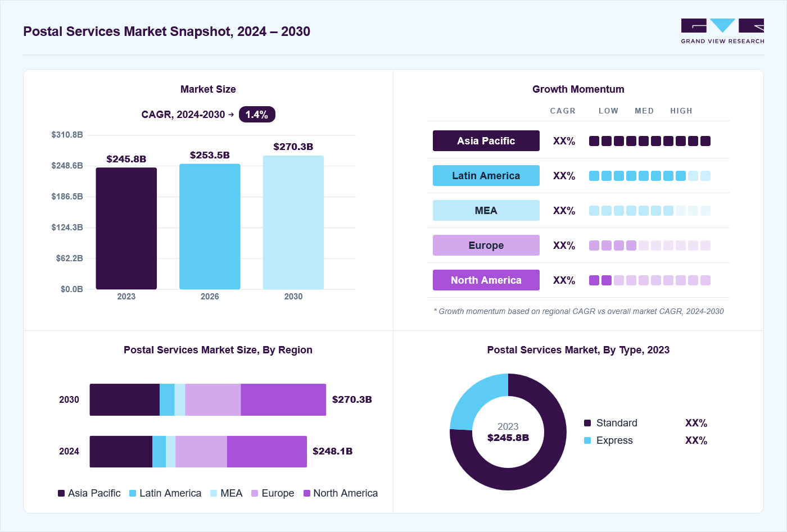Click the Asia Pacific segment of 2024 bar

click(x=121, y=452)
